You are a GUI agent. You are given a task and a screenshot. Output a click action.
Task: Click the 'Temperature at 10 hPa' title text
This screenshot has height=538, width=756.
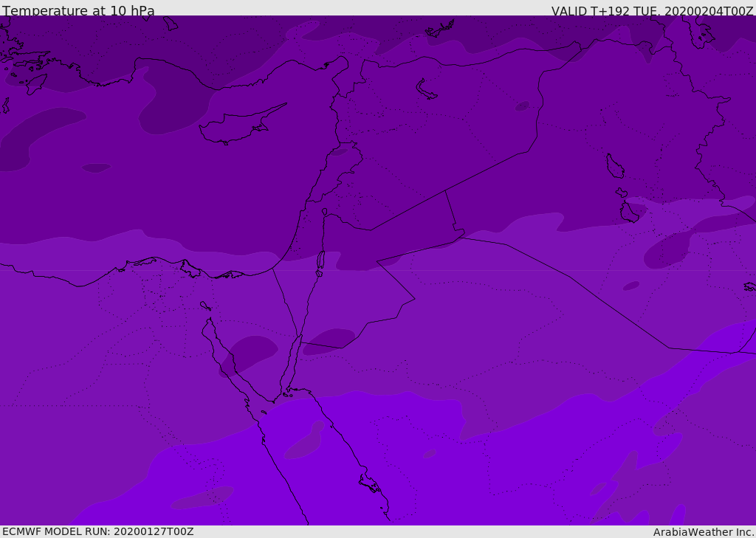pyautogui.click(x=78, y=10)
